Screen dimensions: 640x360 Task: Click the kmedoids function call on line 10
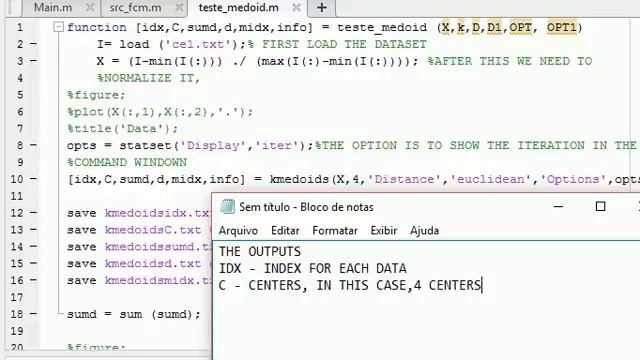pos(299,179)
